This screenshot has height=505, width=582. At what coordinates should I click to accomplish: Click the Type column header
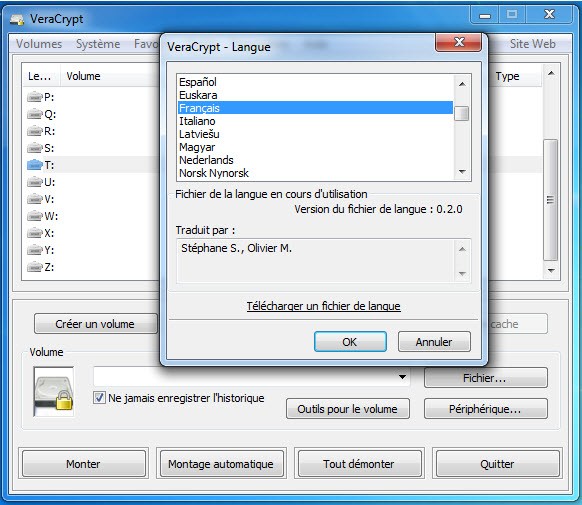tap(516, 76)
